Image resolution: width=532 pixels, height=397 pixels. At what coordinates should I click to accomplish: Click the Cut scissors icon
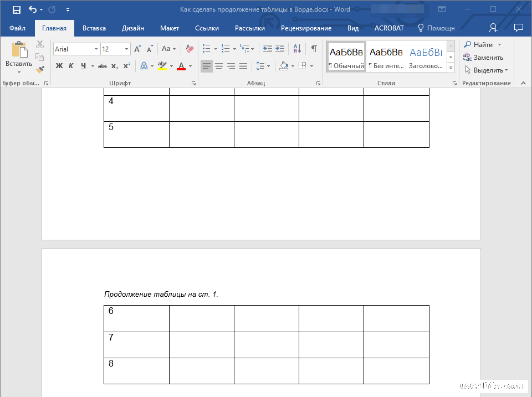[40, 44]
